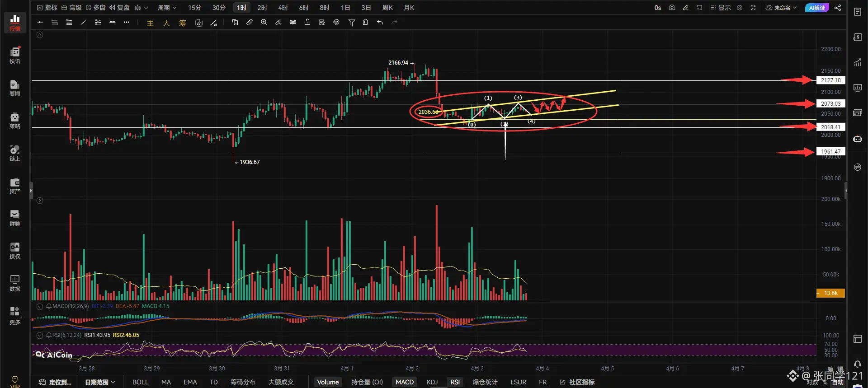Toggle the MA overlay indicator
868x388 pixels.
click(166, 382)
